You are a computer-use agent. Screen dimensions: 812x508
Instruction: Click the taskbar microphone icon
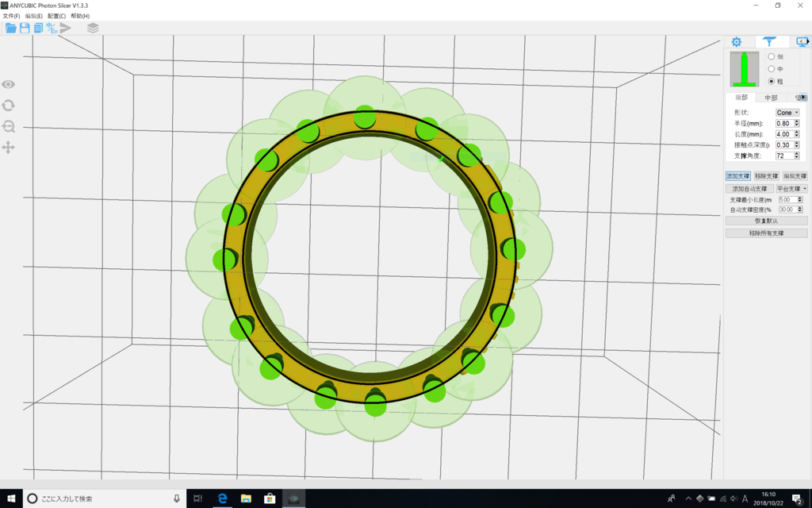click(177, 498)
